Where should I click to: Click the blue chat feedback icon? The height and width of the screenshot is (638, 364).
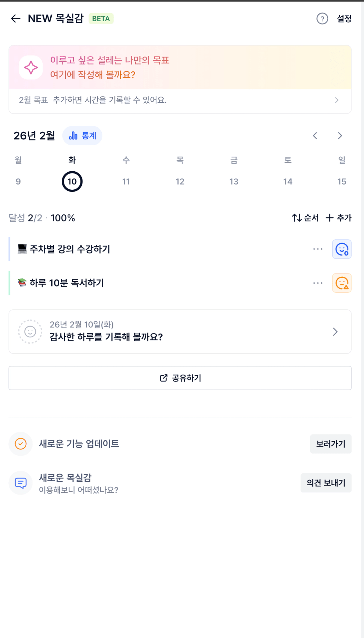(x=21, y=483)
